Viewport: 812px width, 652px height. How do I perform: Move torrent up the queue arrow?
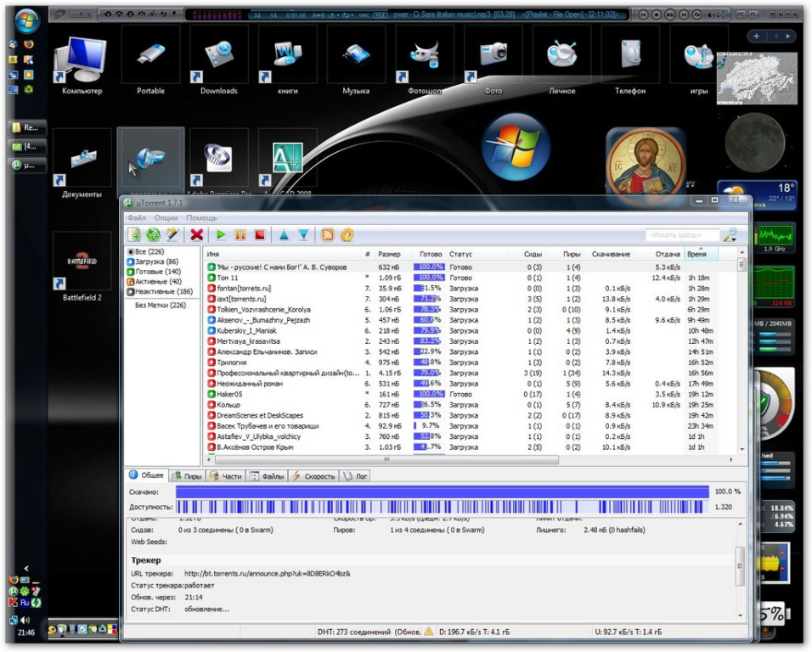(284, 235)
